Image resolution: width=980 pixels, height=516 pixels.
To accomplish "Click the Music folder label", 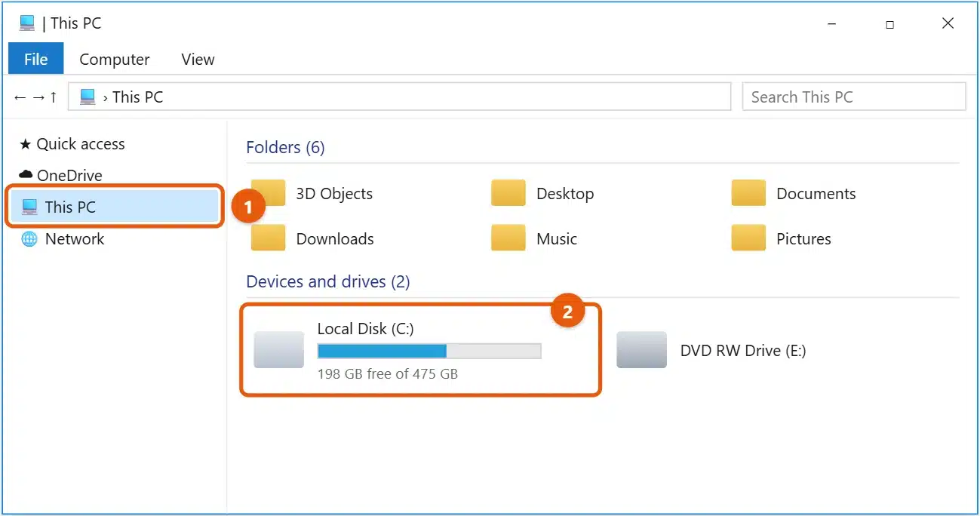I will click(x=557, y=239).
